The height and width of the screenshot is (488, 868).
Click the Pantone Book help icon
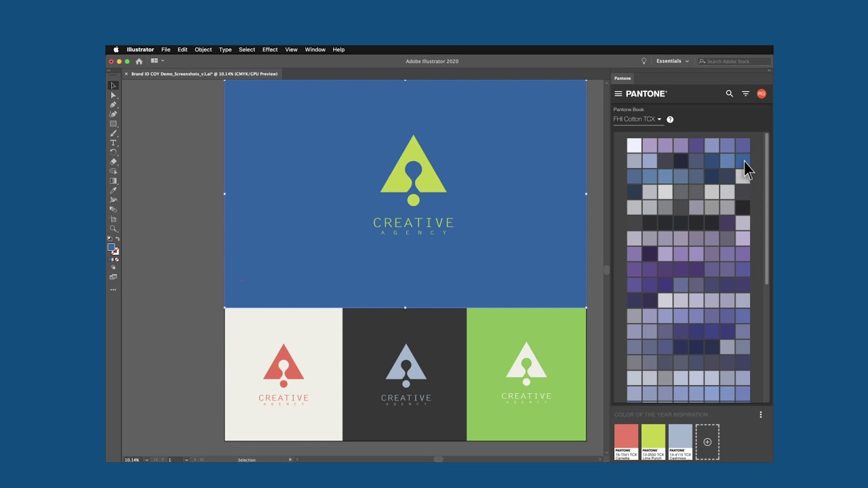[x=670, y=119]
